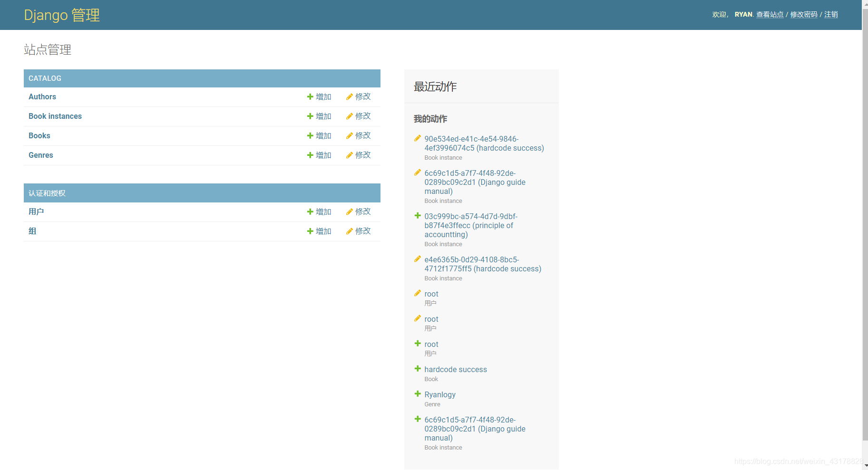Open the Authors model list
Image resolution: width=868 pixels, height=470 pixels.
pos(42,96)
